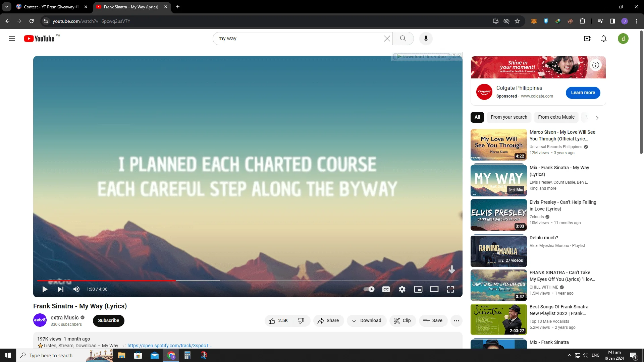Show more filter chips with arrow
Viewport: 644px width, 362px height.
(x=597, y=118)
